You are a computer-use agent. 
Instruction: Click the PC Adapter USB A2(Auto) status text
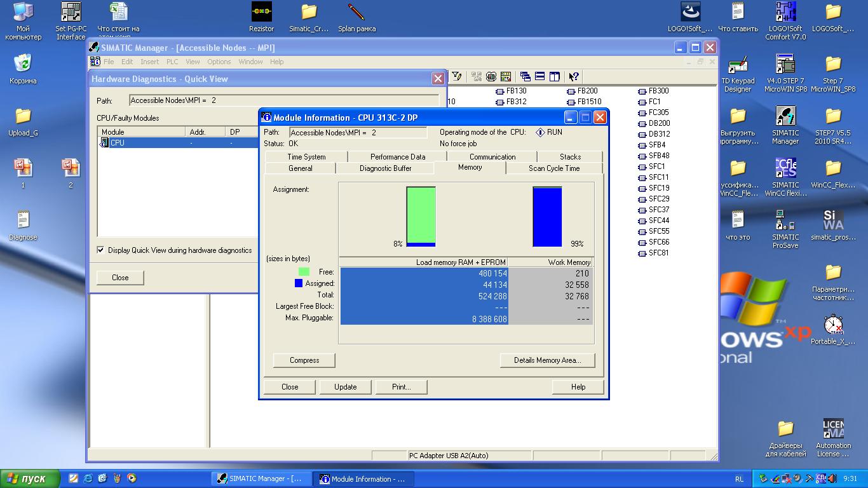point(449,456)
